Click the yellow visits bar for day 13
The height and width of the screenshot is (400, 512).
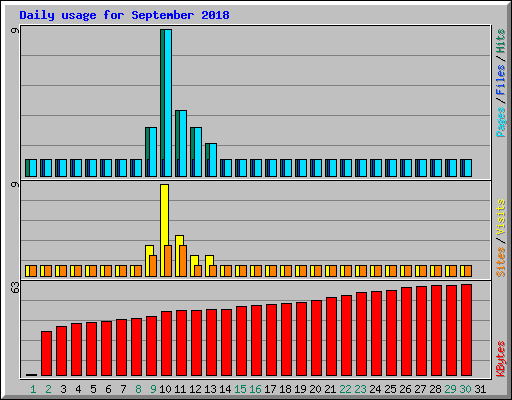pos(209,266)
